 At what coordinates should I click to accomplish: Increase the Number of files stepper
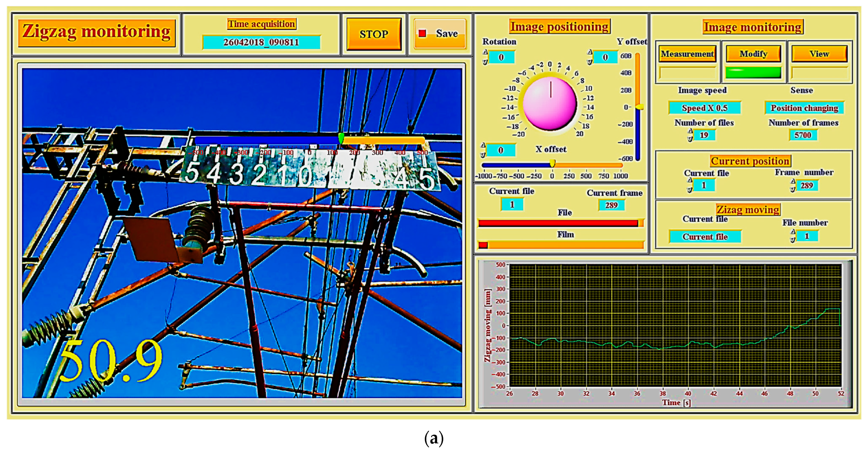click(690, 131)
